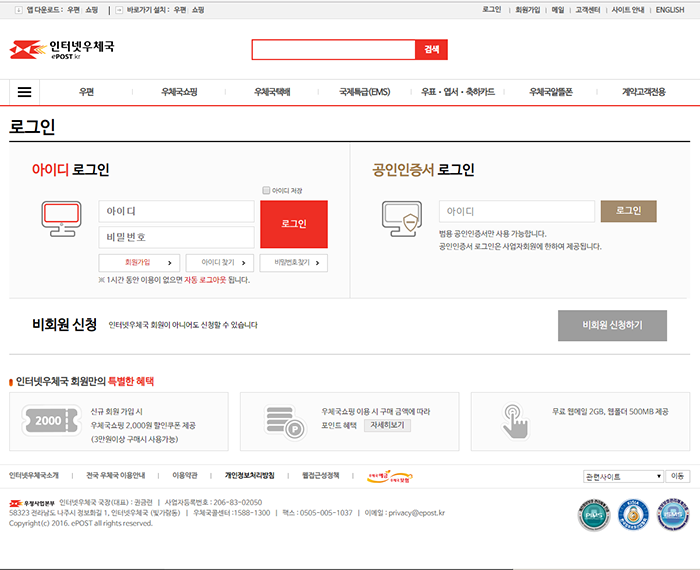The width and height of the screenshot is (700, 570).
Task: Click the points coin stack icon
Action: pyautogui.click(x=284, y=422)
